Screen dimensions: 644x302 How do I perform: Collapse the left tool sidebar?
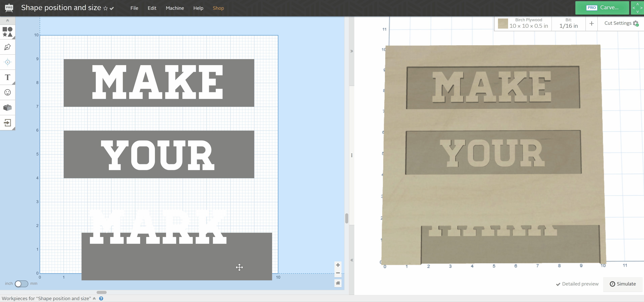point(8,21)
